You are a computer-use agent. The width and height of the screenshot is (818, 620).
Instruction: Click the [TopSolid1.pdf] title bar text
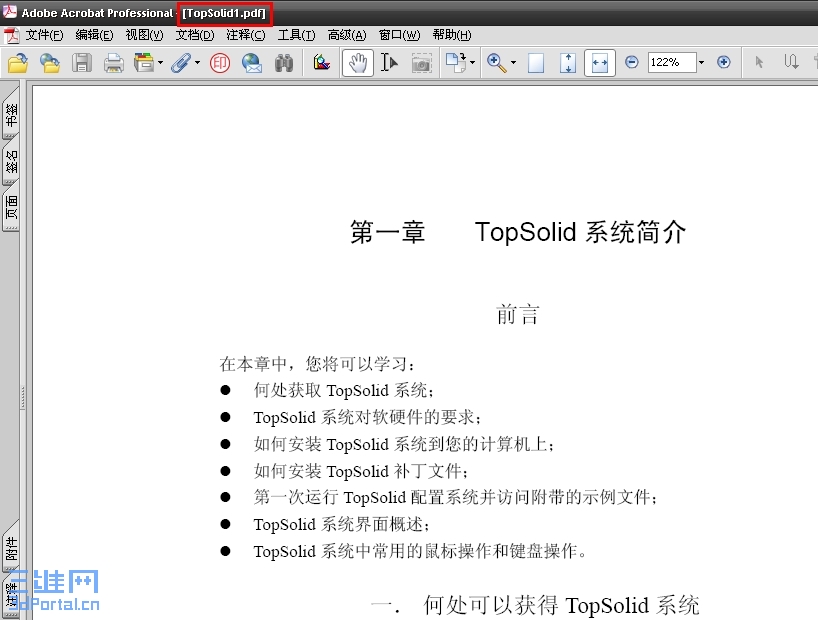[224, 13]
